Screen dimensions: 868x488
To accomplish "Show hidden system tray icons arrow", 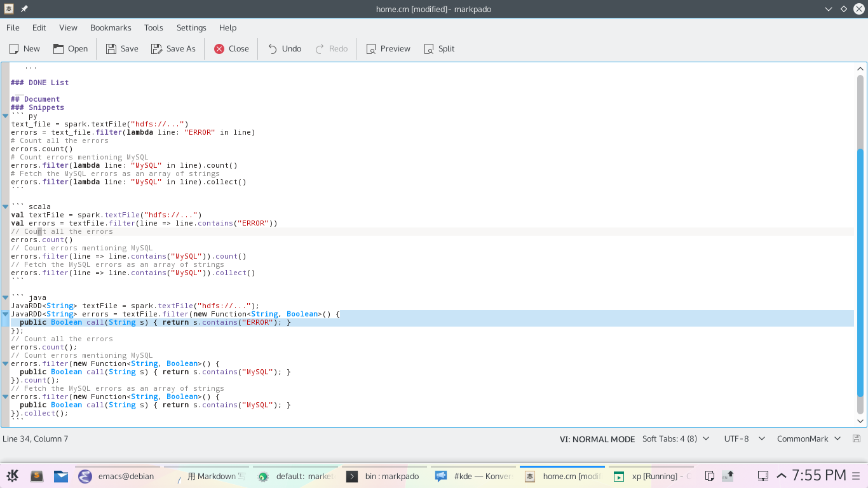I will 782,475.
